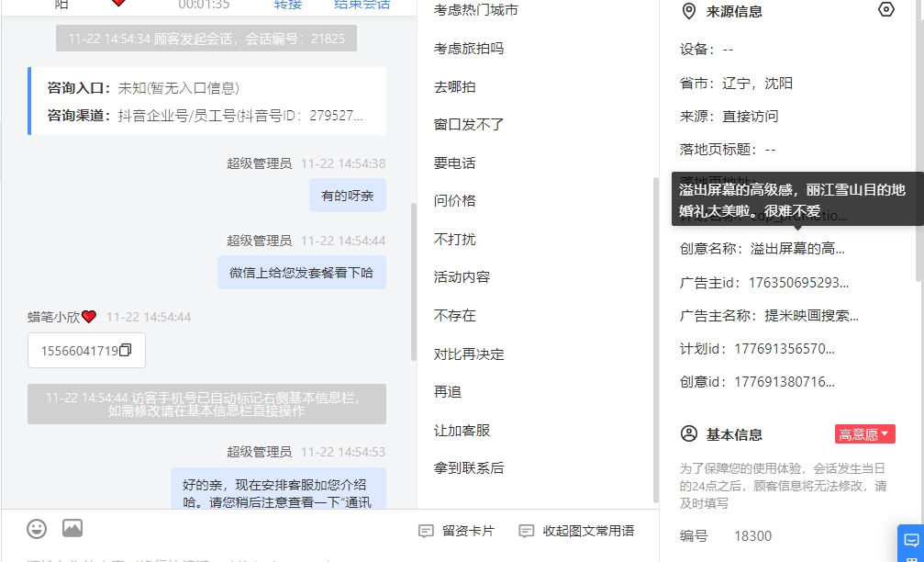Viewport: 924px width, 562px height.
Task: Copy phone number 15566041719 via copy icon
Action: 125,350
